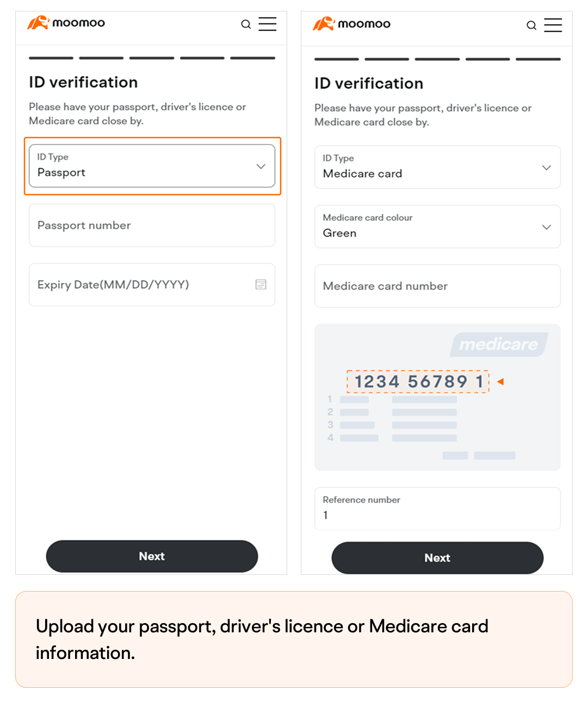The height and width of the screenshot is (703, 588).
Task: Click the moomoo logo in the right screen
Action: 352,24
